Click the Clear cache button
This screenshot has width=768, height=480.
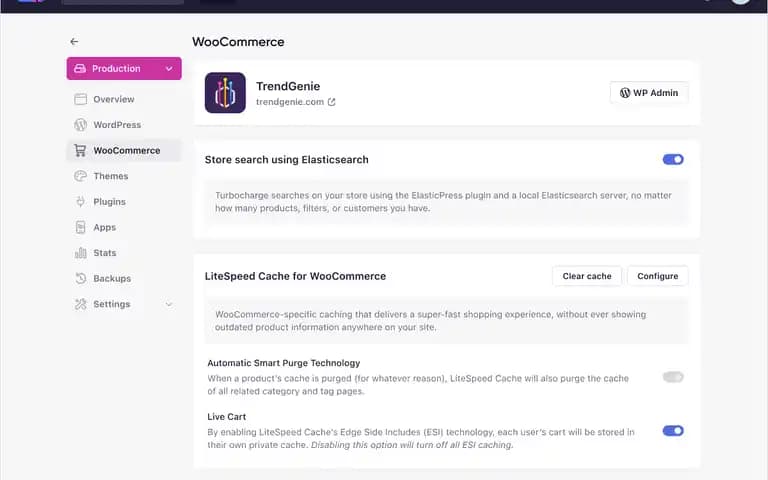[x=587, y=276]
